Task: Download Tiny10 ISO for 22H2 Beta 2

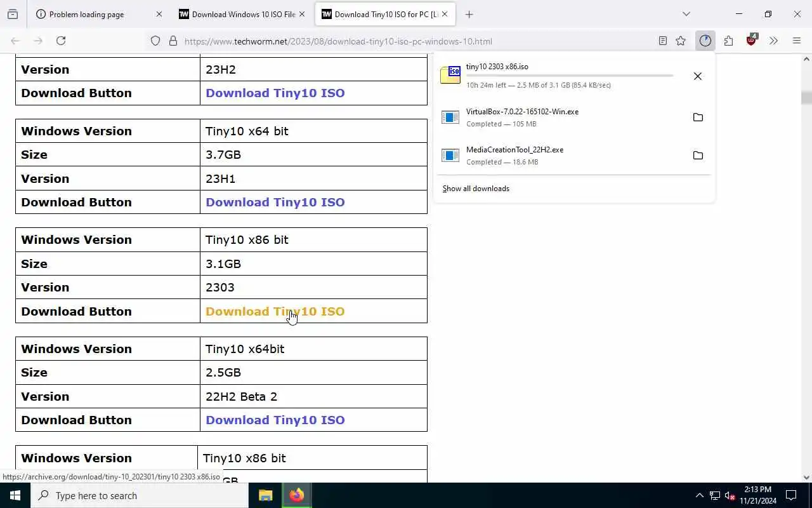Action: pyautogui.click(x=275, y=420)
